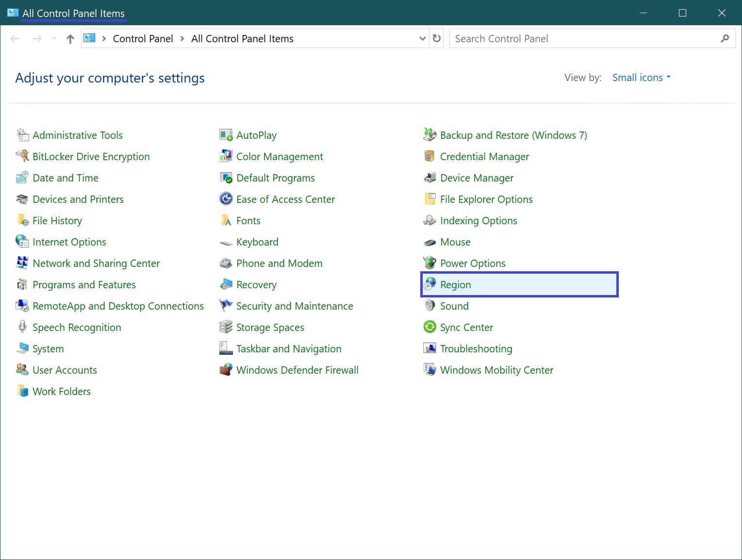Click the Sync Center green icon
The width and height of the screenshot is (742, 560).
coord(430,327)
